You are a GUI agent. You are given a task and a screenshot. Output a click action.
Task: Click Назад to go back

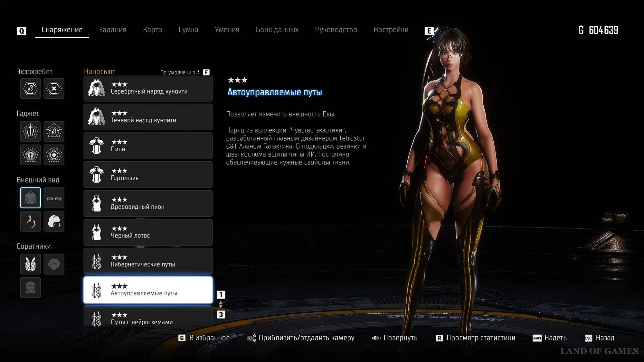pos(605,338)
